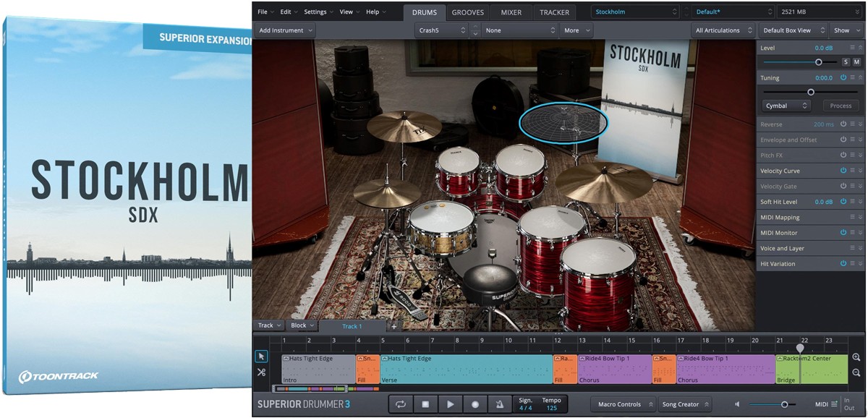Select the left rack tom in the kit

458,174
